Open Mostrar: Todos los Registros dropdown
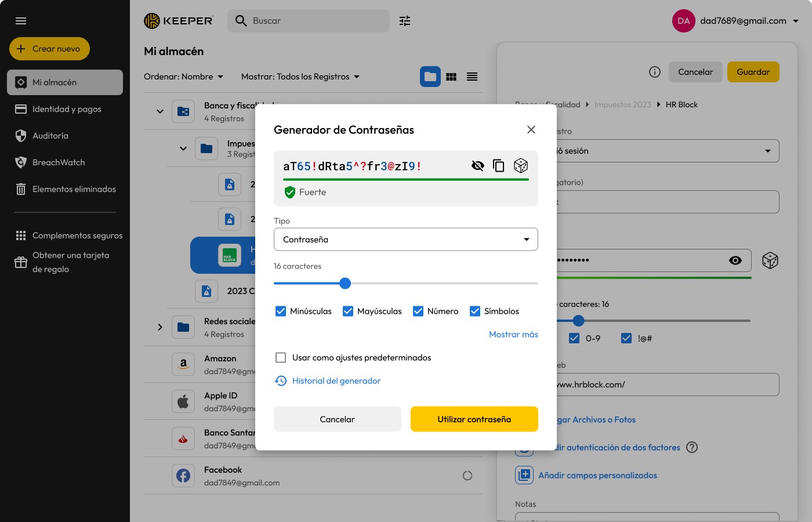Screen dimensions: 812x522 click(300, 77)
